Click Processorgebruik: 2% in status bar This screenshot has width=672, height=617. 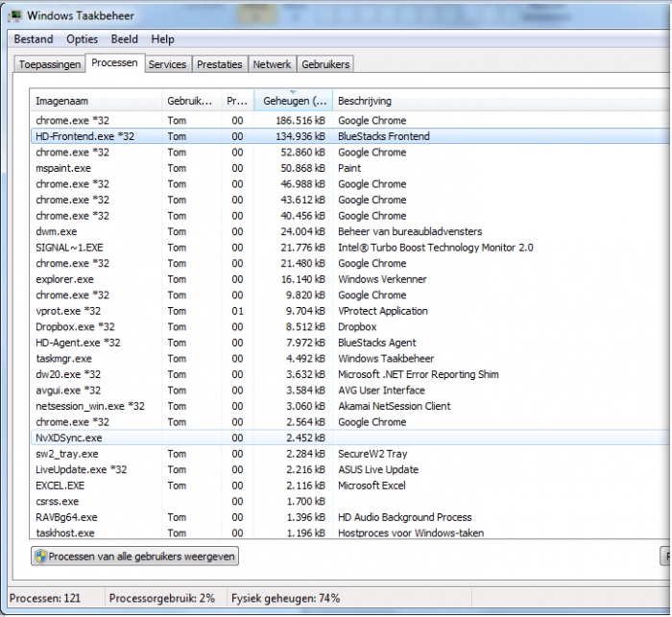162,598
